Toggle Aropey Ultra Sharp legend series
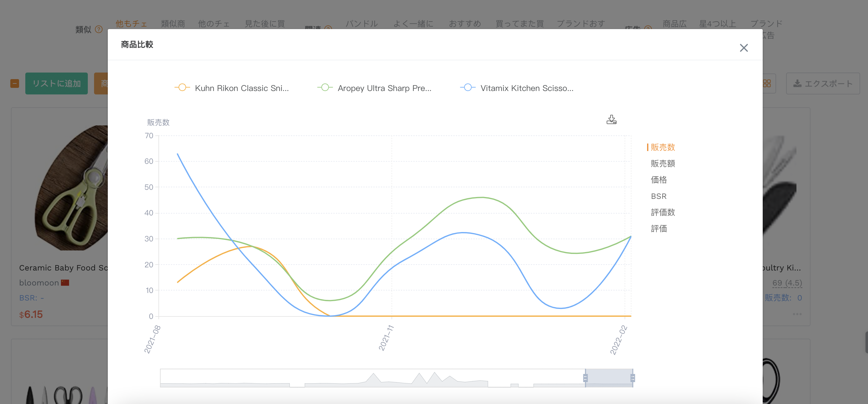The height and width of the screenshot is (404, 868). point(374,88)
